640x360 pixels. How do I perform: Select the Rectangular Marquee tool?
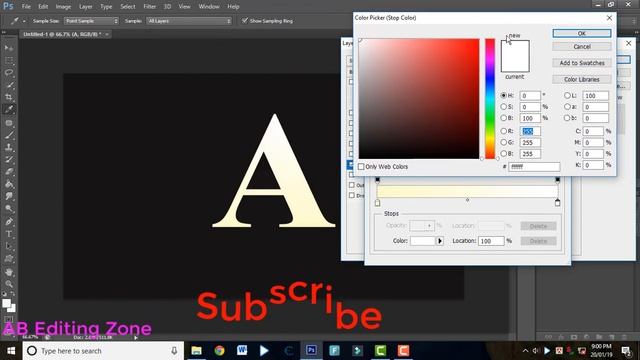[x=9, y=61]
